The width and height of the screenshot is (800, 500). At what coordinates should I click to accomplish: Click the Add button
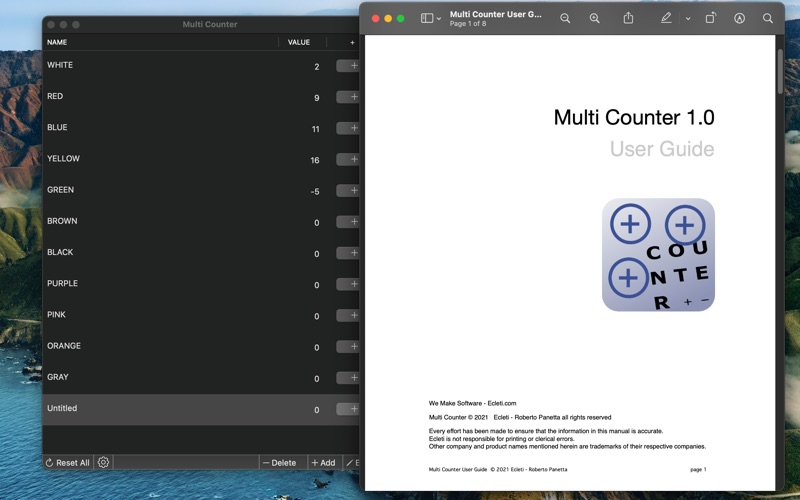click(x=323, y=463)
